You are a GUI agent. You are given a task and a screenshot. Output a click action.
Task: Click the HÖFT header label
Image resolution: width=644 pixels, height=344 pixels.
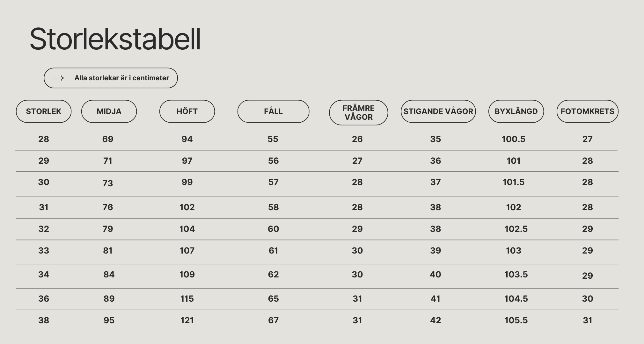pyautogui.click(x=187, y=111)
